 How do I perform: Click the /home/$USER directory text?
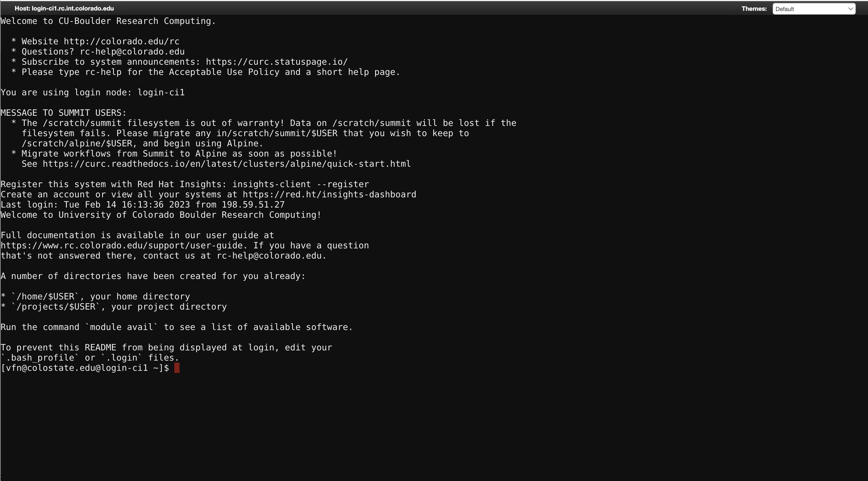pos(45,297)
